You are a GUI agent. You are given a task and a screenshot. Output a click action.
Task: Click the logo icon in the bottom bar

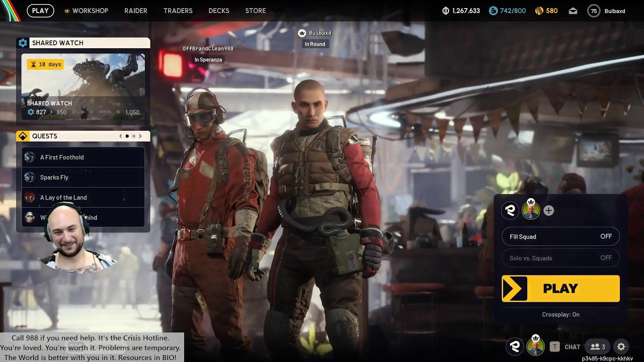pyautogui.click(x=515, y=346)
